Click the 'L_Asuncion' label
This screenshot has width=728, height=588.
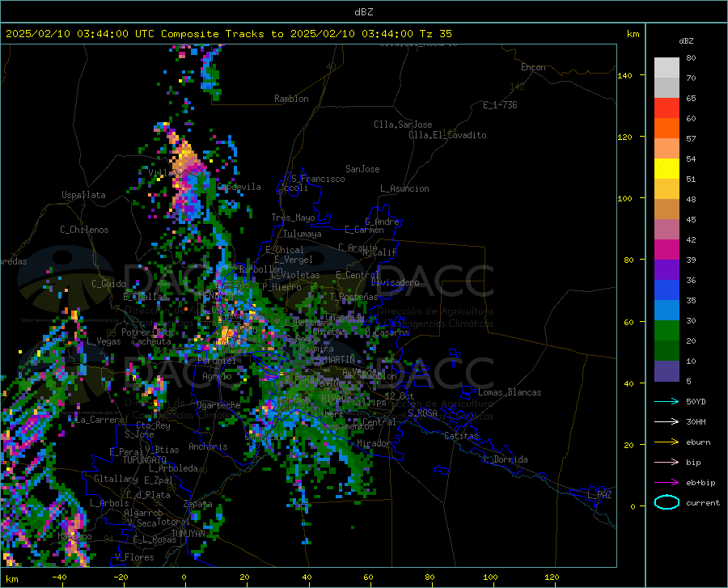coord(404,188)
